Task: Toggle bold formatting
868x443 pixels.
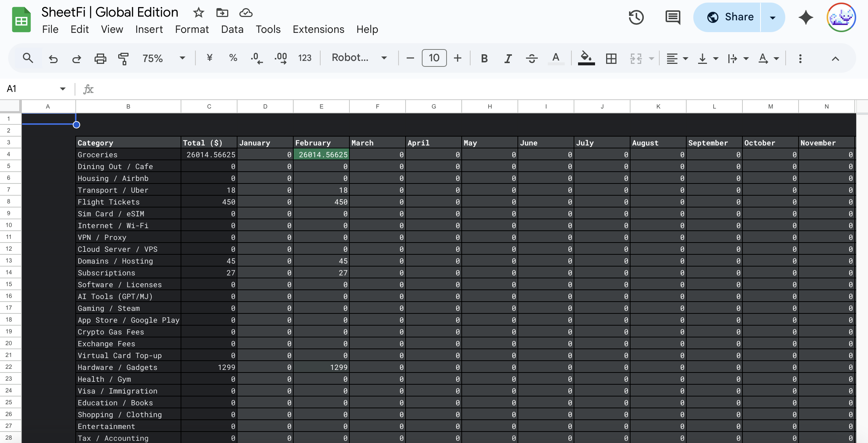Action: [484, 58]
